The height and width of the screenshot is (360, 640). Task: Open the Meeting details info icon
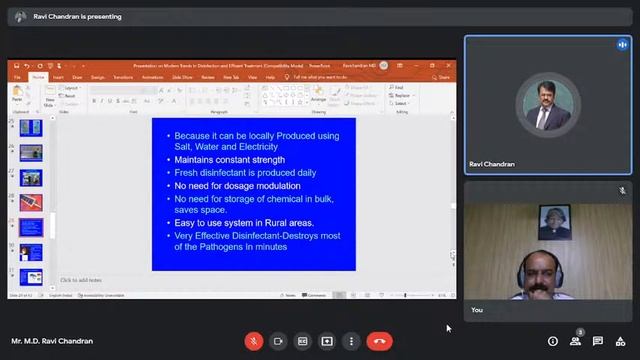point(553,341)
